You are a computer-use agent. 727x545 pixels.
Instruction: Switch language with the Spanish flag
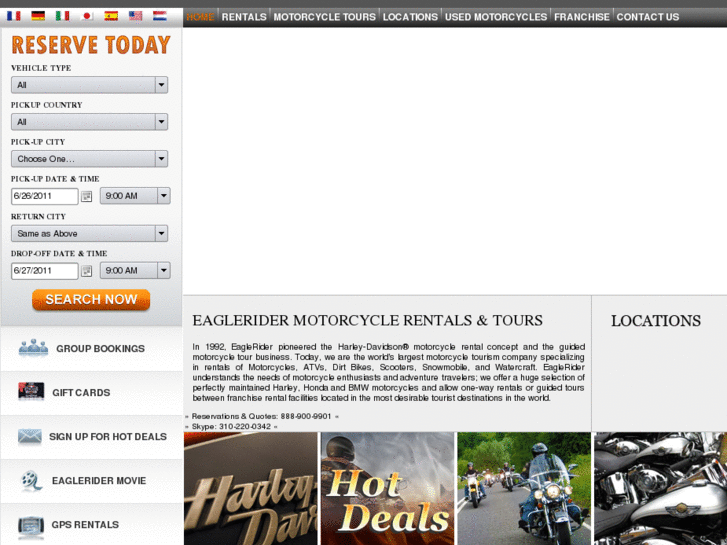[x=111, y=16]
